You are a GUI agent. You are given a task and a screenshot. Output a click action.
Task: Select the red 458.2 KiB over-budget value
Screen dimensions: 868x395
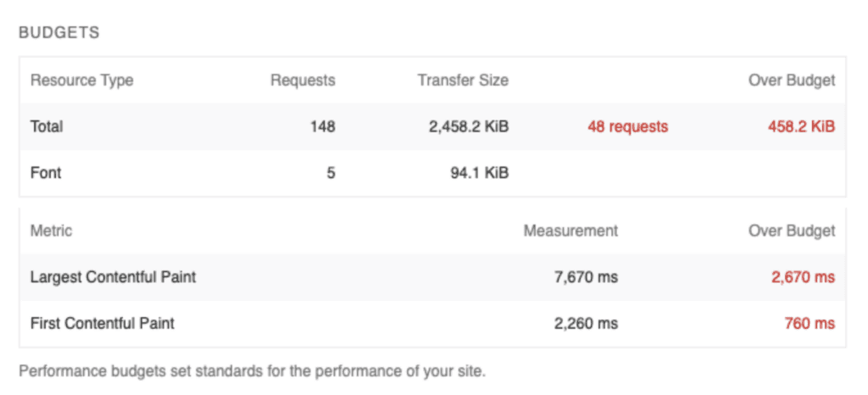801,126
